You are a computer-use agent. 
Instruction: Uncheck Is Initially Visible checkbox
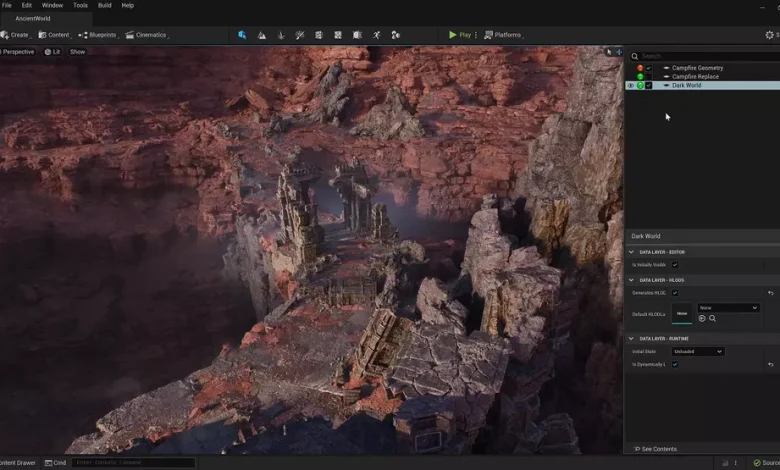[x=674, y=265]
